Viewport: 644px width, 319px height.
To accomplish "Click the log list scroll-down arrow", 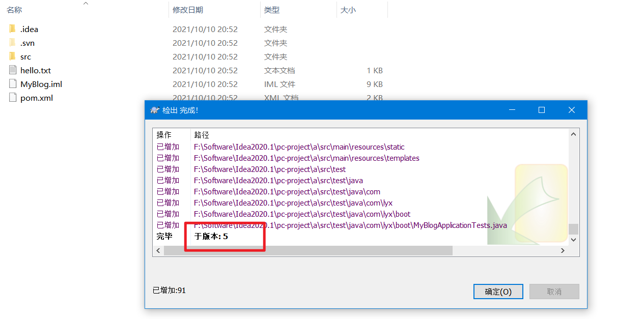I will pyautogui.click(x=573, y=240).
